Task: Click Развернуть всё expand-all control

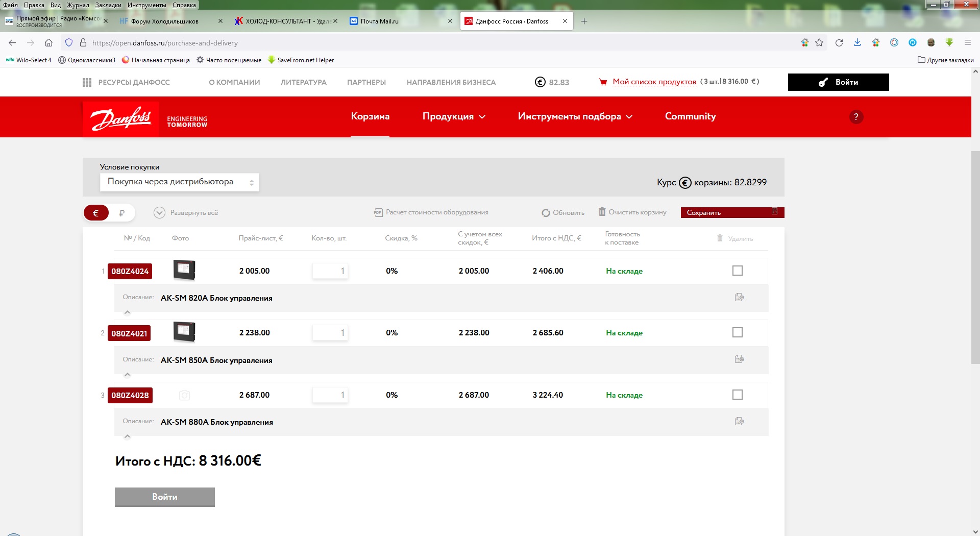Action: pos(186,213)
